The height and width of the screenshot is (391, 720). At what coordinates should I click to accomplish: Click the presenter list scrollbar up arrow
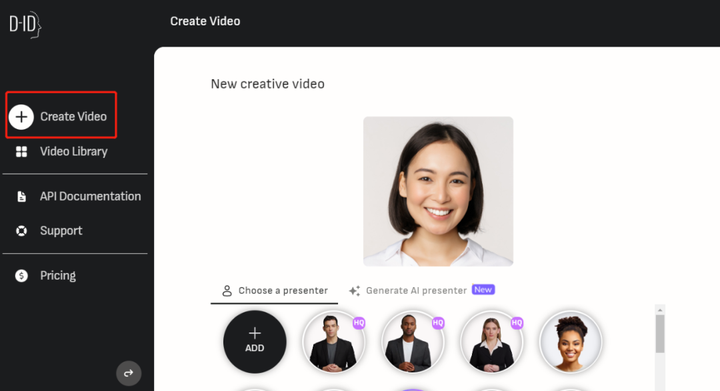point(660,310)
